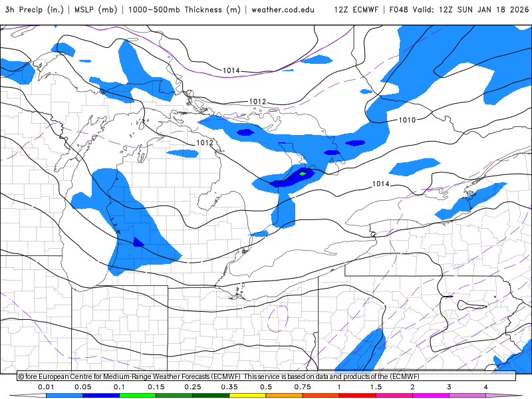Pick the bright green 0.1–0.15 legend swatch
Screen dimensions: 532x399
point(138,396)
